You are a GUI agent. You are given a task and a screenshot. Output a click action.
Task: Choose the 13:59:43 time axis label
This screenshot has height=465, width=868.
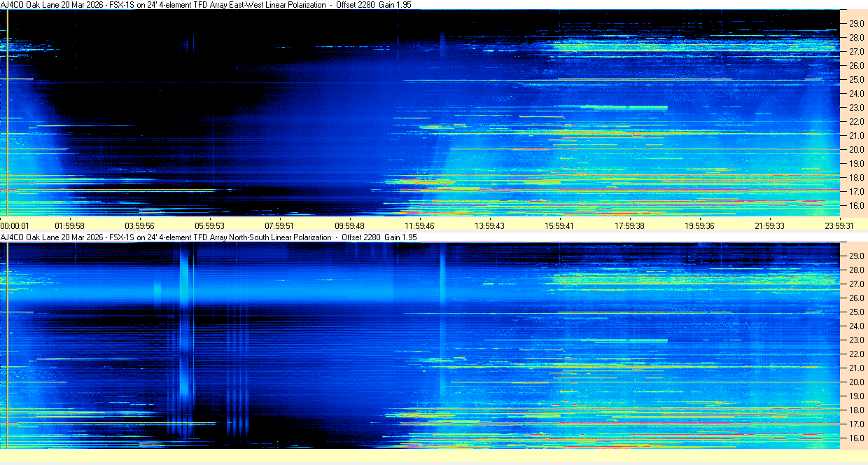(x=490, y=225)
